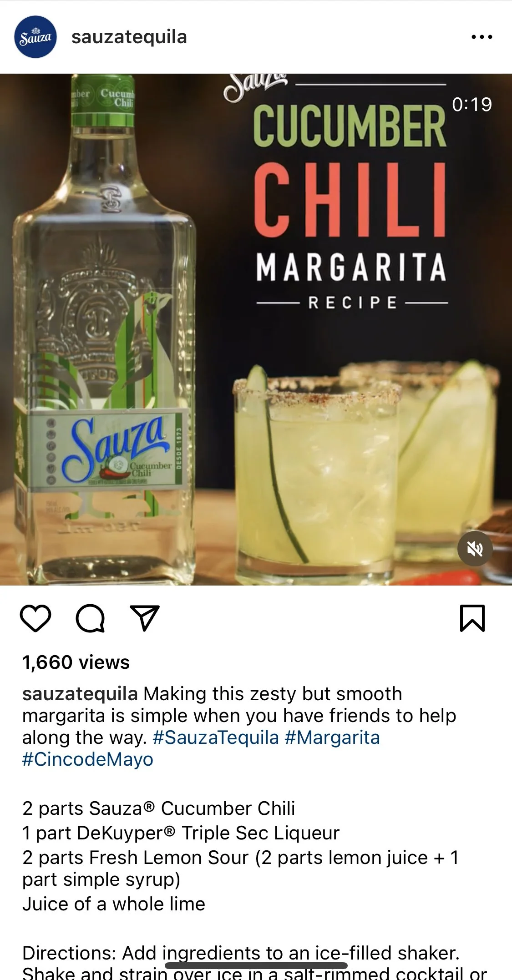Tap the heart icon to like post
512x980 pixels.
[35, 618]
